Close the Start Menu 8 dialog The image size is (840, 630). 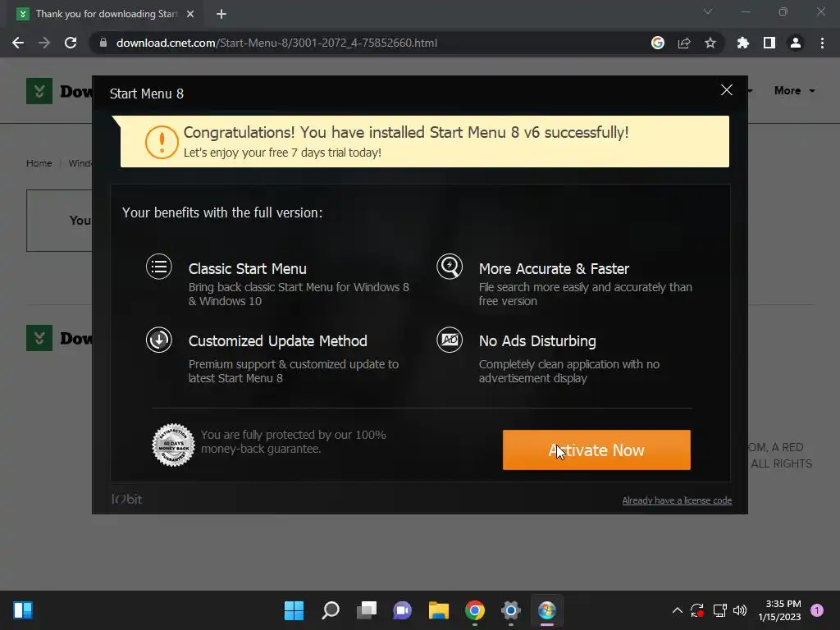(x=727, y=90)
